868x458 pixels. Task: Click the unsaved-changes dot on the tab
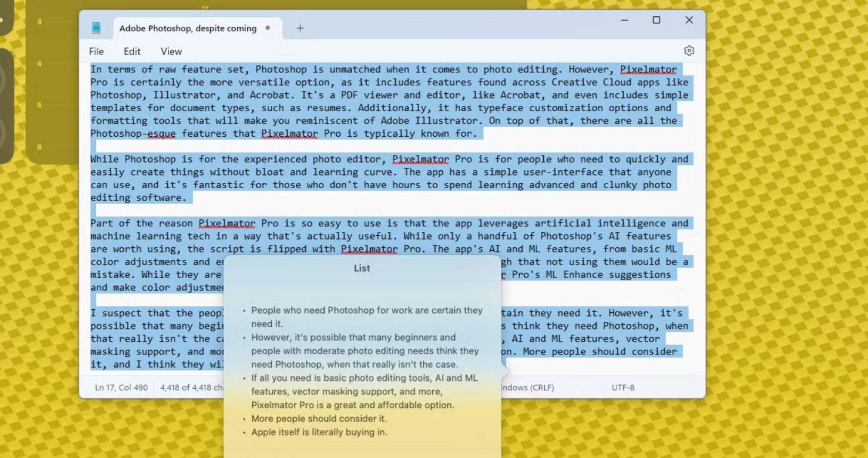[x=268, y=28]
